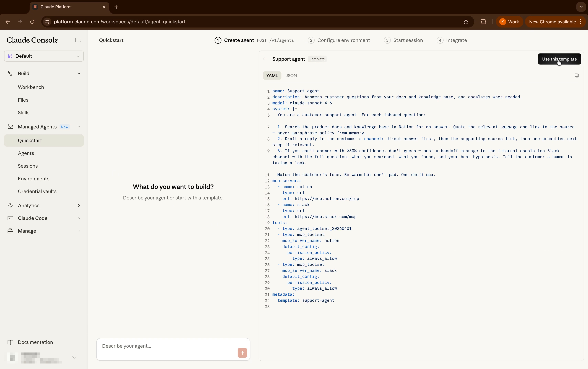Click the Quickstart page heading
Viewport: 588px width, 369px height.
(111, 40)
